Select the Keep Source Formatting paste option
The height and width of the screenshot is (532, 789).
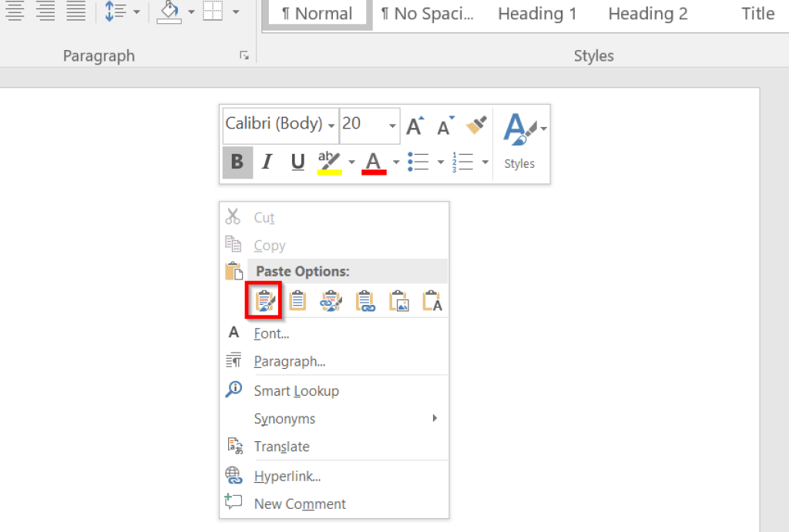click(x=264, y=300)
